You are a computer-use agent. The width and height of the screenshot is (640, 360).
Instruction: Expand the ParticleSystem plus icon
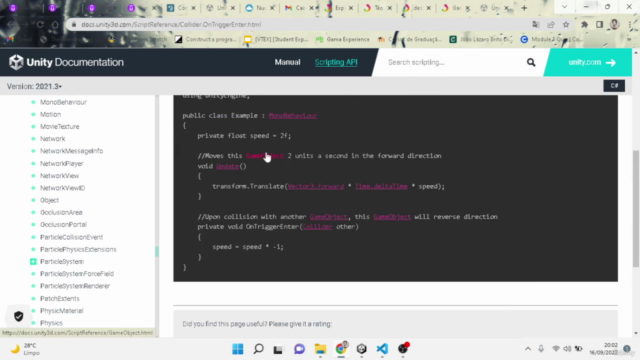[33, 262]
